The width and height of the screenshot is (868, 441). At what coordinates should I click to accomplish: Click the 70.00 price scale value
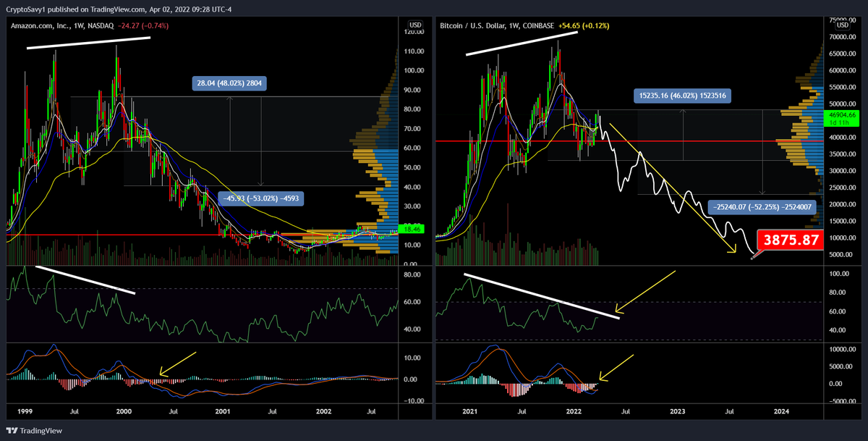click(x=414, y=129)
